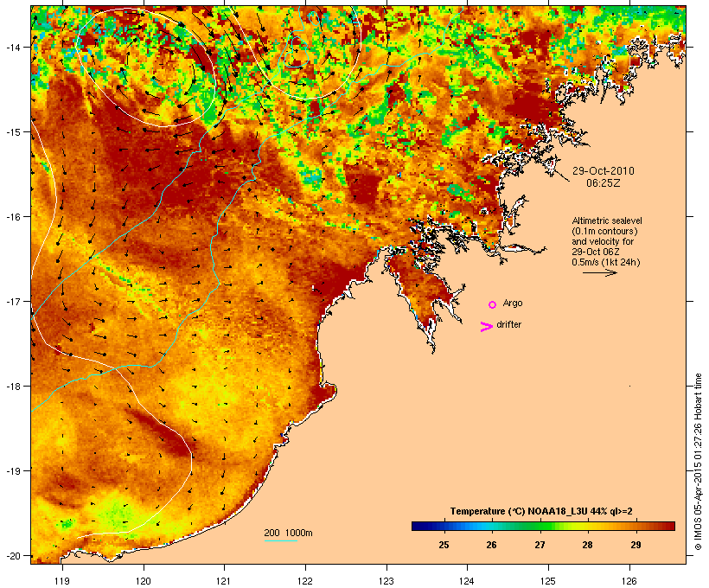
Task: Click the magenta drifter legend symbol
Action: 487,327
